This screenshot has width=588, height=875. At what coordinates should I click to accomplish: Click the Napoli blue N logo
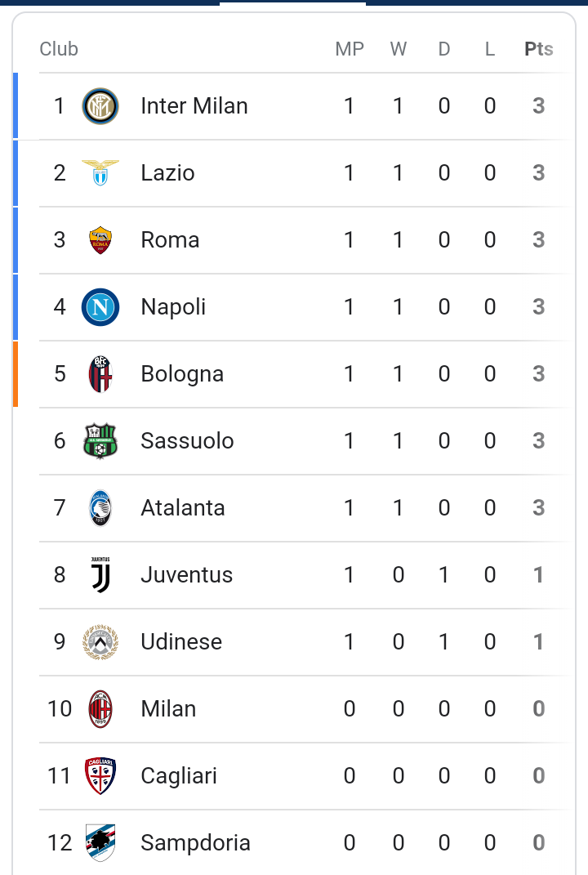[x=100, y=307]
